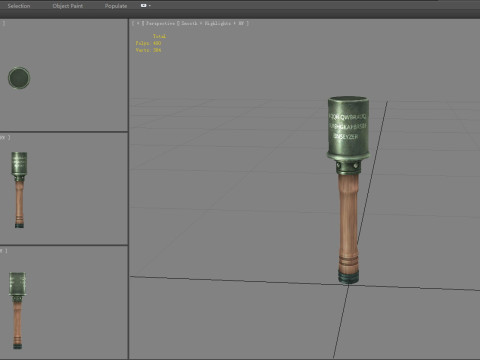This screenshot has height=360, width=480.
Task: Select grenade in middle-left viewport
Action: coord(19,190)
